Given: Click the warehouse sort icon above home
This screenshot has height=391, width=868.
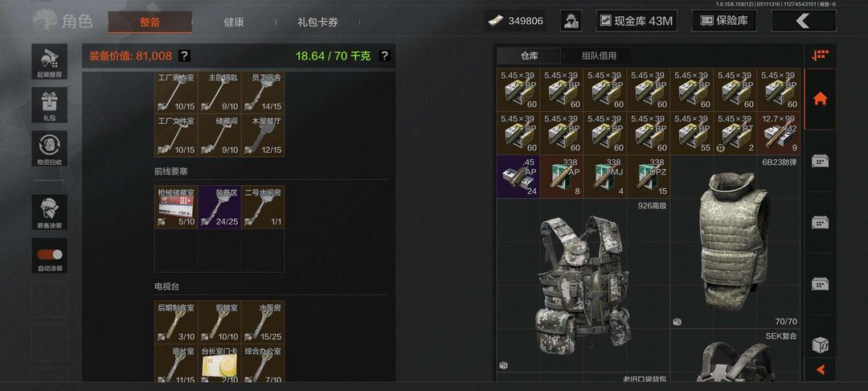Looking at the screenshot, I should 820,56.
